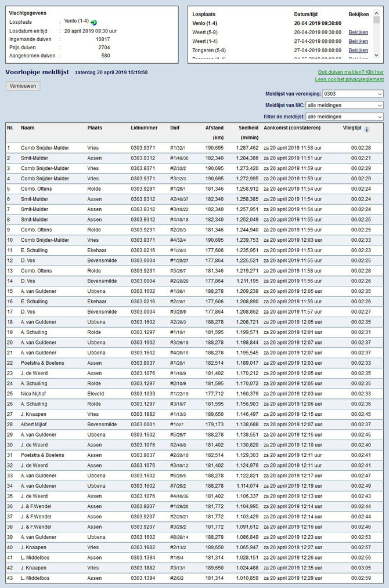The height and width of the screenshot is (588, 389).
Task: Select the 'Naam' column header
Action: [27, 128]
